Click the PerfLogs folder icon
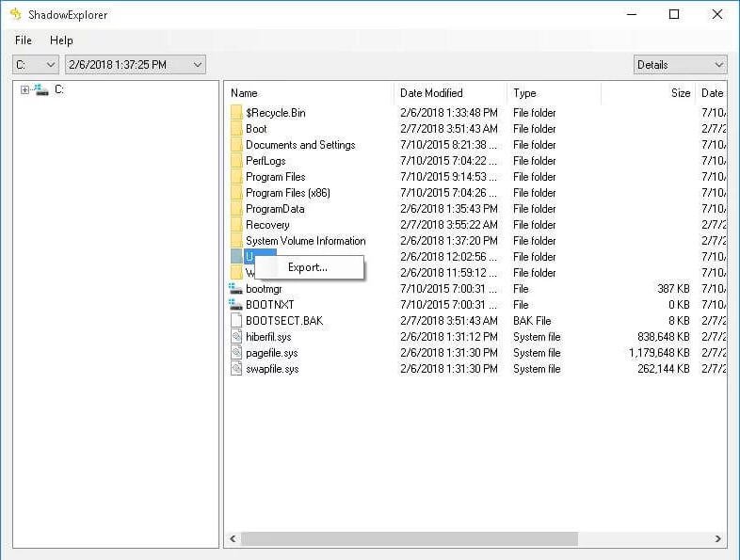The width and height of the screenshot is (740, 560). click(236, 161)
